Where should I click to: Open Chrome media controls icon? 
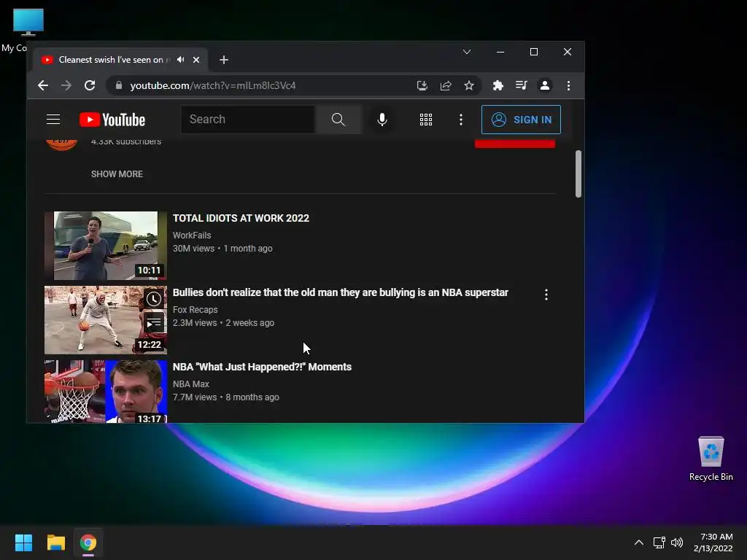(x=521, y=86)
